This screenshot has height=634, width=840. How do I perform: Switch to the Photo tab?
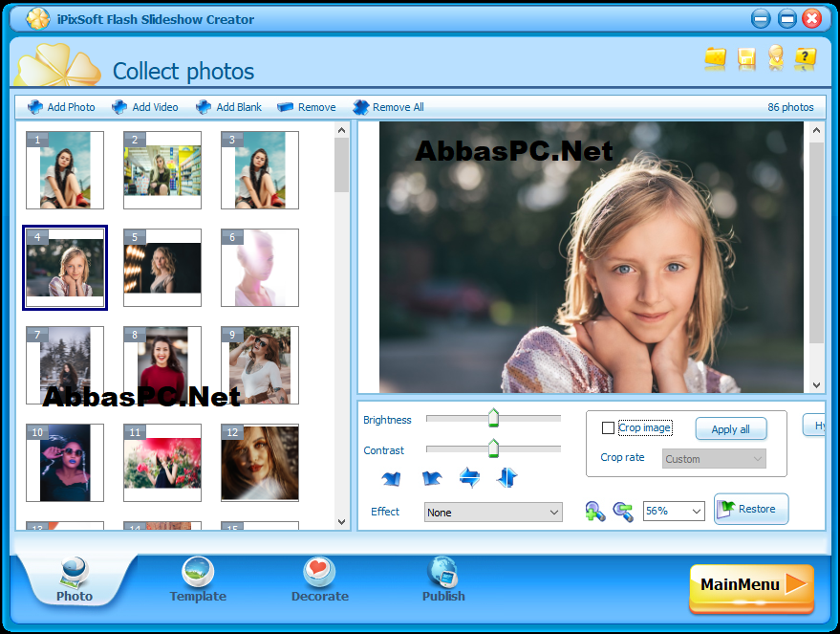point(75,579)
